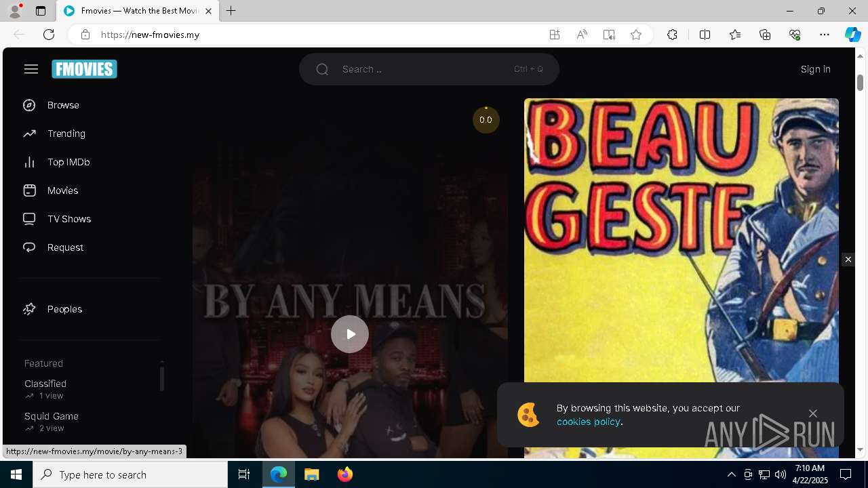Click the search magnifier icon
The height and width of the screenshot is (488, 868).
[x=322, y=69]
